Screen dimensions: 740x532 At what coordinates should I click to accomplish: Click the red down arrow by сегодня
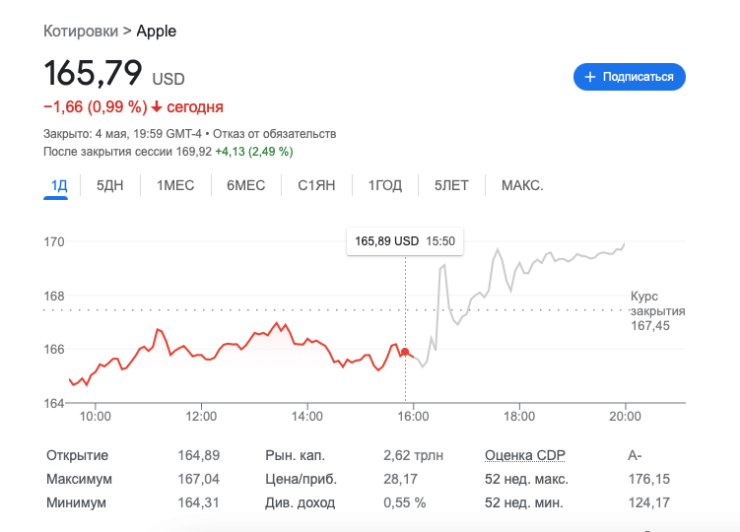pyautogui.click(x=157, y=107)
